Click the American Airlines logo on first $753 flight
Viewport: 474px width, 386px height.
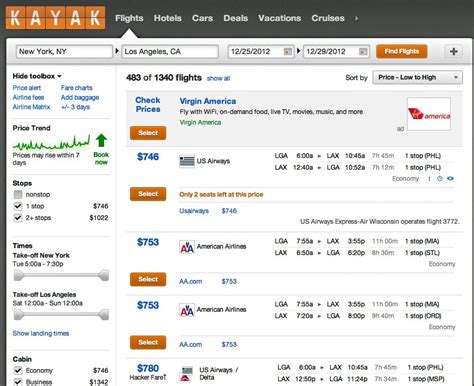187,247
